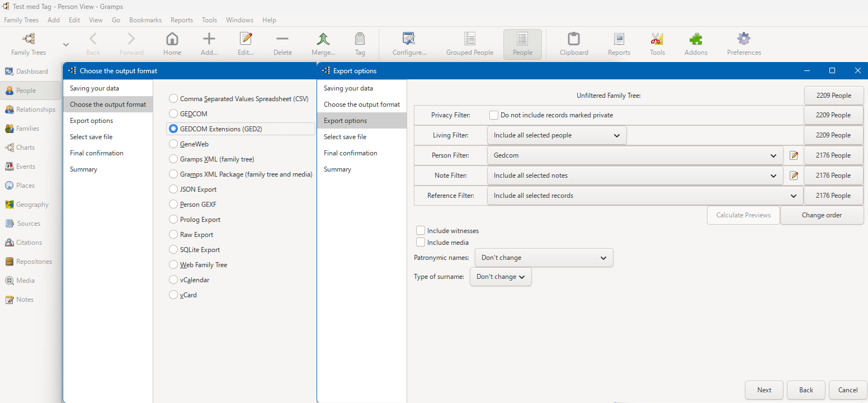This screenshot has height=403, width=868.
Task: Open Relationships in the sidebar
Action: pos(30,110)
